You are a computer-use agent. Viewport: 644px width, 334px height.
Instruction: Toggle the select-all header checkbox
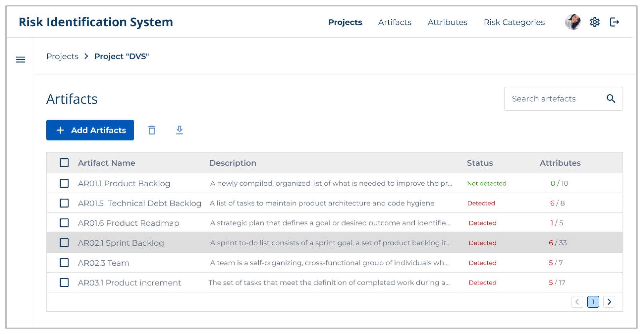(64, 163)
